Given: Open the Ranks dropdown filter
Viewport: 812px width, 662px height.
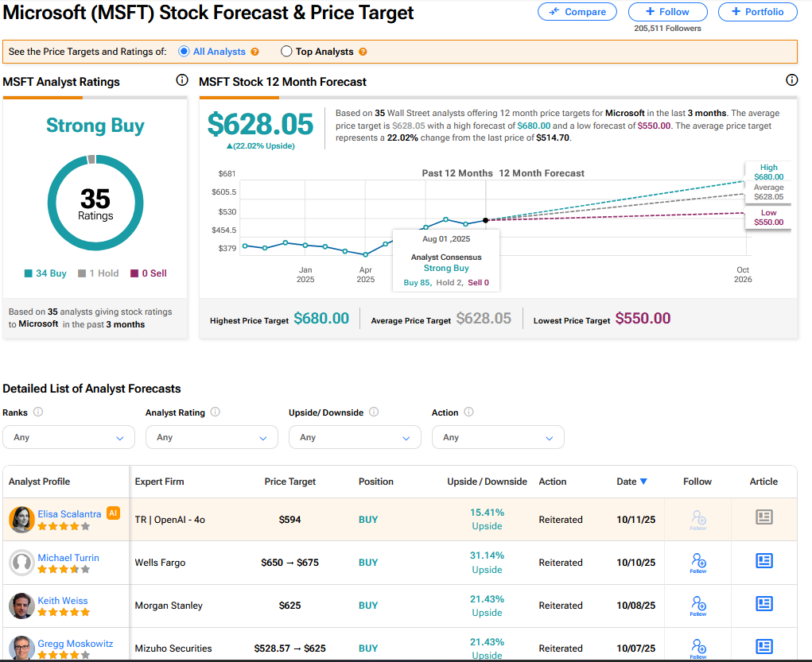Looking at the screenshot, I should click(x=68, y=437).
